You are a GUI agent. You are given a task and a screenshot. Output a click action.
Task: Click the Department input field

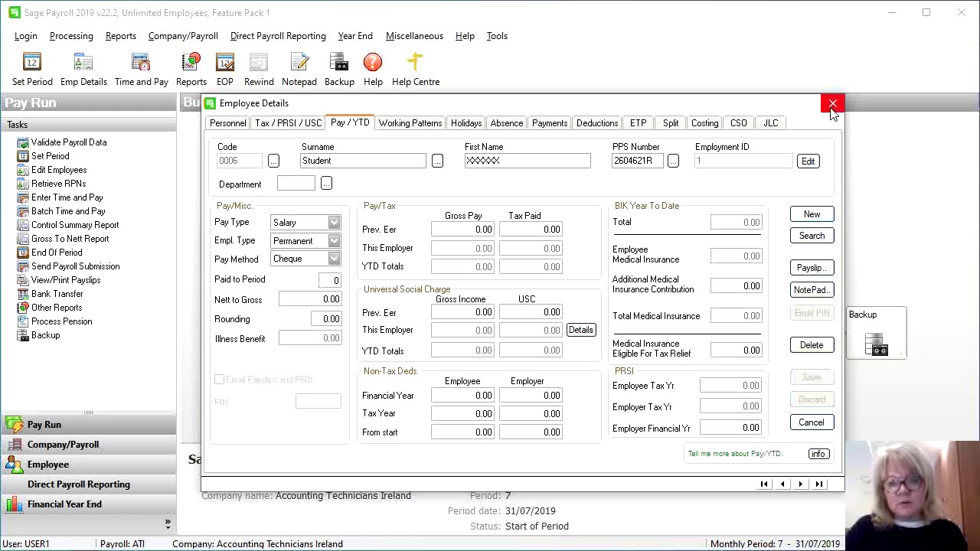click(x=296, y=184)
